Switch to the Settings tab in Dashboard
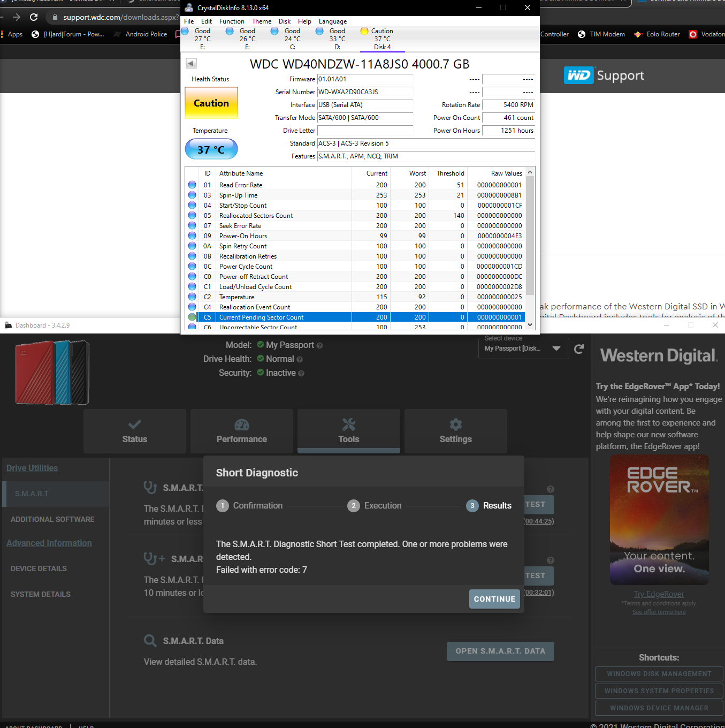The height and width of the screenshot is (728, 725). coord(456,431)
